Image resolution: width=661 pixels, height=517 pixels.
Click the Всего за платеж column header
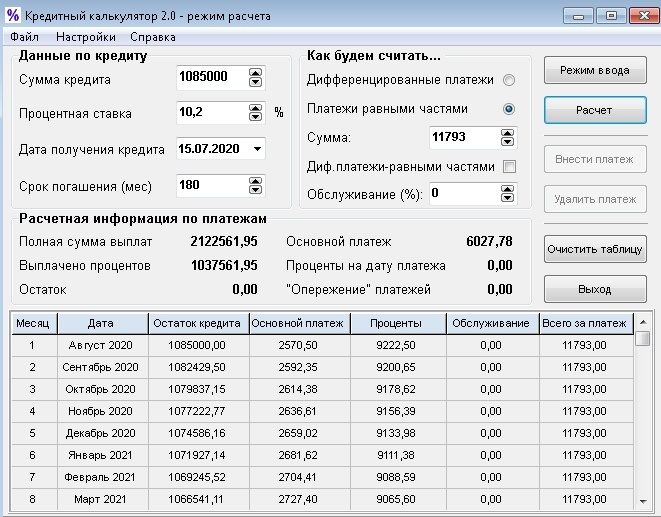pos(586,323)
